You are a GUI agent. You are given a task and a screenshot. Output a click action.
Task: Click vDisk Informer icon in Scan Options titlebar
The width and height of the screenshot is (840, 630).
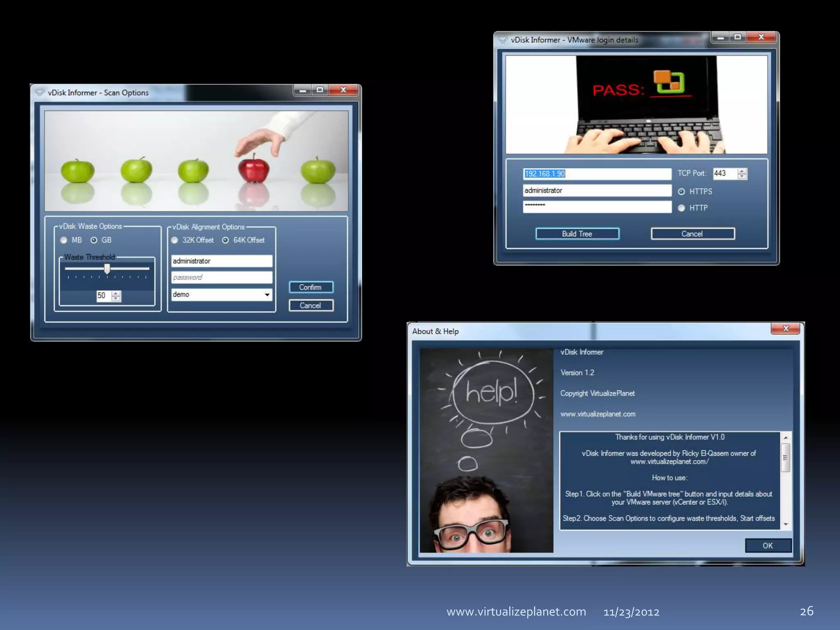tap(40, 92)
